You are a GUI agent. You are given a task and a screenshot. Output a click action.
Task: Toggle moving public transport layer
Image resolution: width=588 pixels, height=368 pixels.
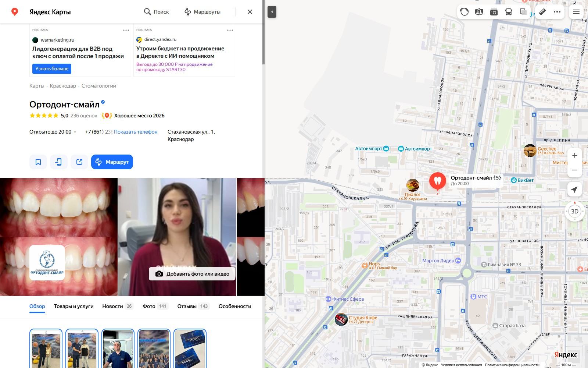[509, 12]
